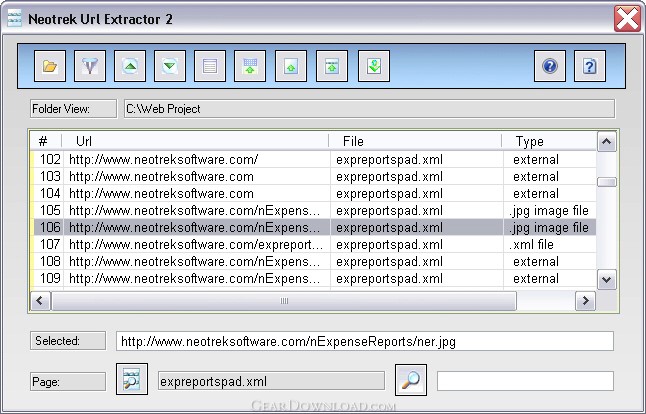Click the Folder View path C:\Web Project
The image size is (646, 414).
point(369,109)
